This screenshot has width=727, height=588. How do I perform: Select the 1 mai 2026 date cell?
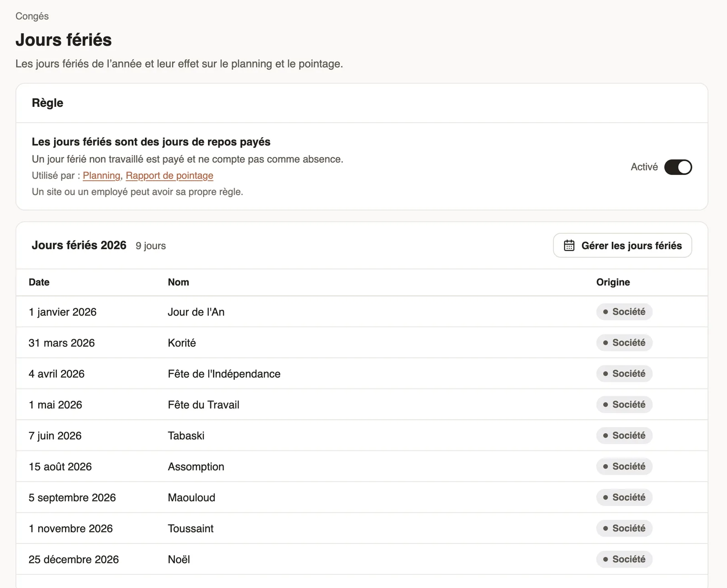(55, 404)
